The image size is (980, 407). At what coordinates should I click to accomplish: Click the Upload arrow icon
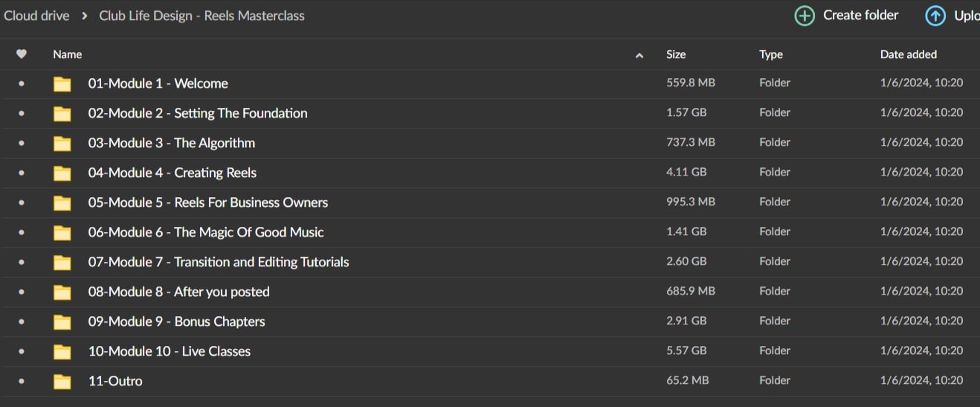935,16
